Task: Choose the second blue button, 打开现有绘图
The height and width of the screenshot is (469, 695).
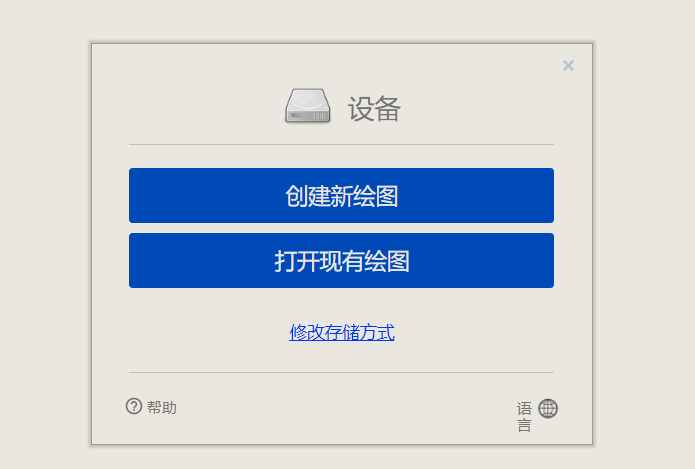Action: [341, 261]
